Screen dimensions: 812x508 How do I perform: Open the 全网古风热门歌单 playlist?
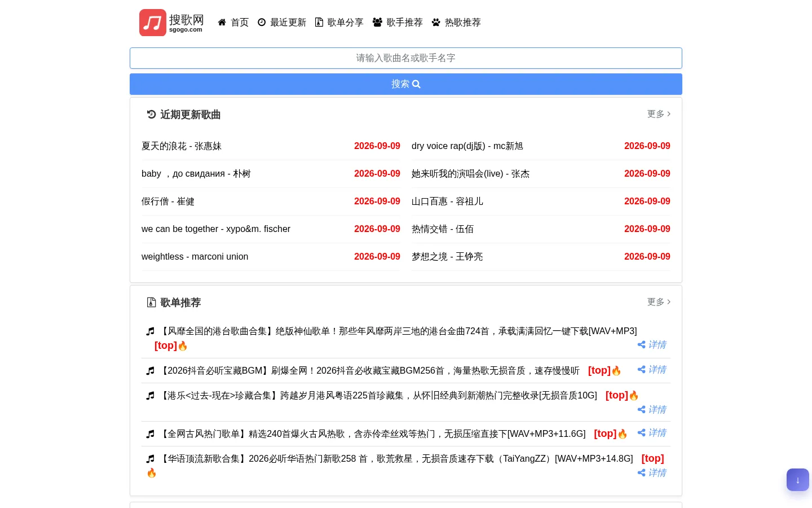click(x=372, y=434)
